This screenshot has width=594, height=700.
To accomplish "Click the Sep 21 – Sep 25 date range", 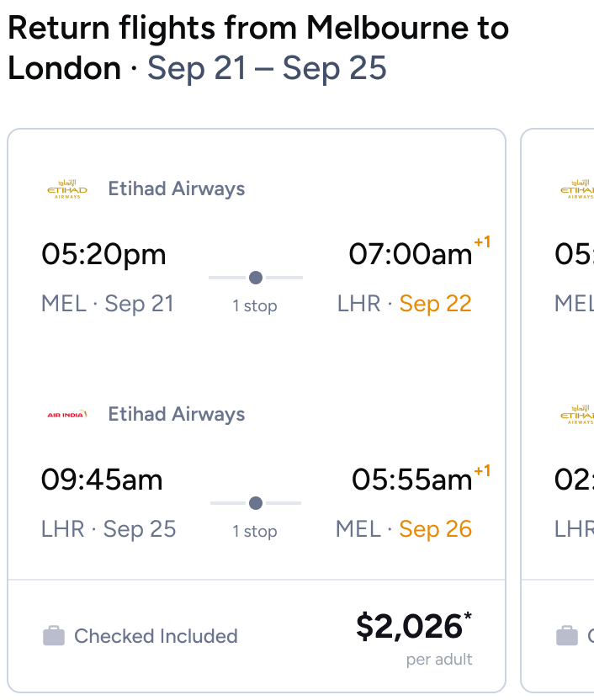I will (267, 69).
